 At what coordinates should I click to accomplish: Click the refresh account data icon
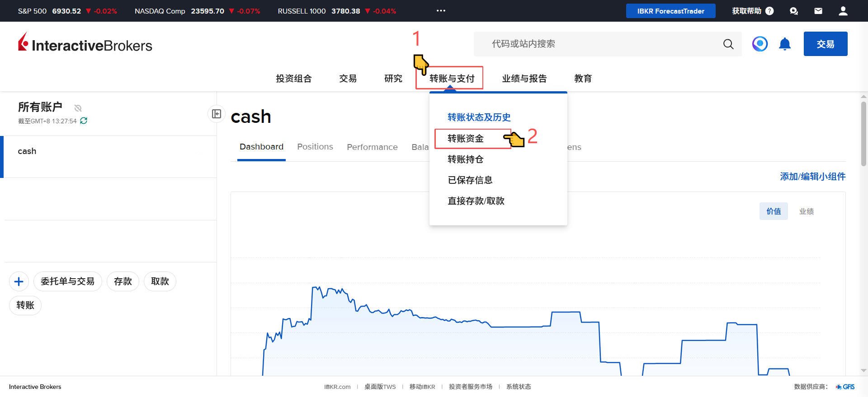(84, 121)
